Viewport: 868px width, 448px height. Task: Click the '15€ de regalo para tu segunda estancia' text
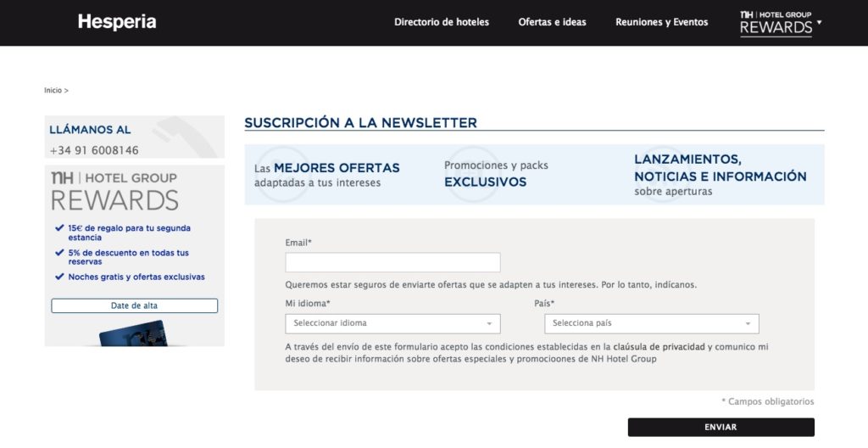pos(129,232)
